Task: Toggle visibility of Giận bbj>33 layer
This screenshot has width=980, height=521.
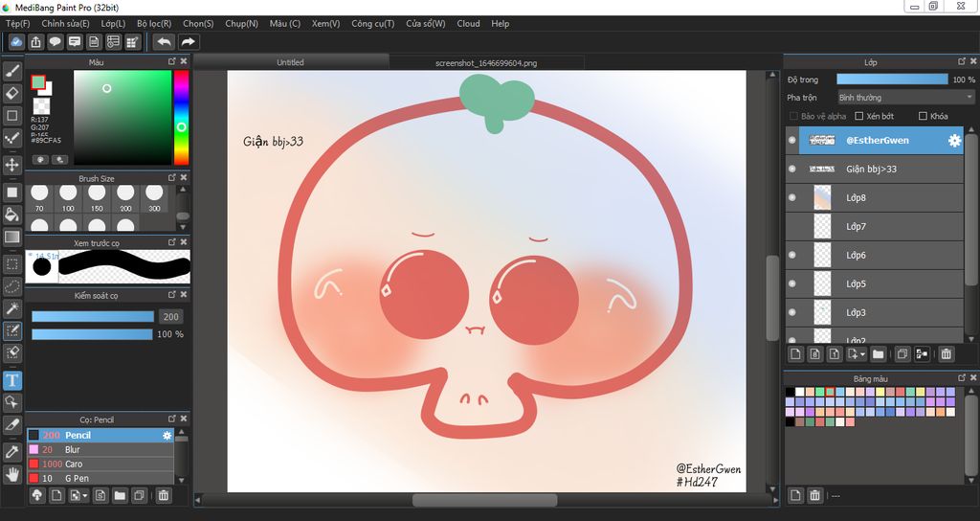Action: coord(791,169)
